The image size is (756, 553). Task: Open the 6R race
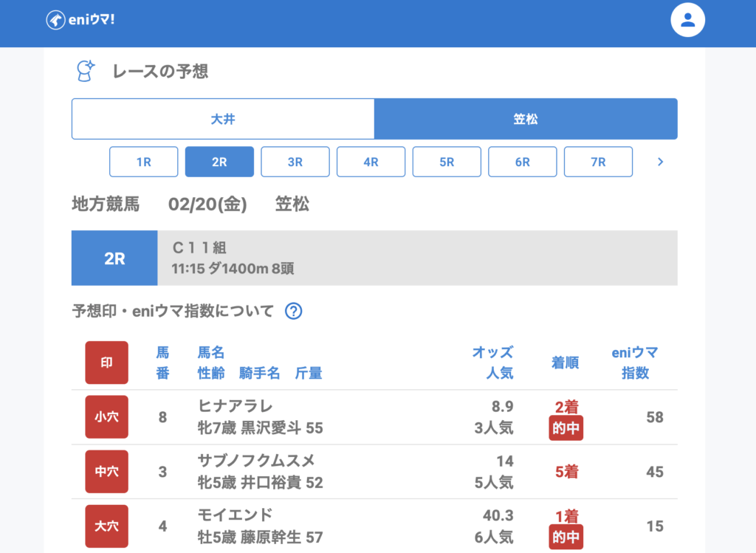523,162
